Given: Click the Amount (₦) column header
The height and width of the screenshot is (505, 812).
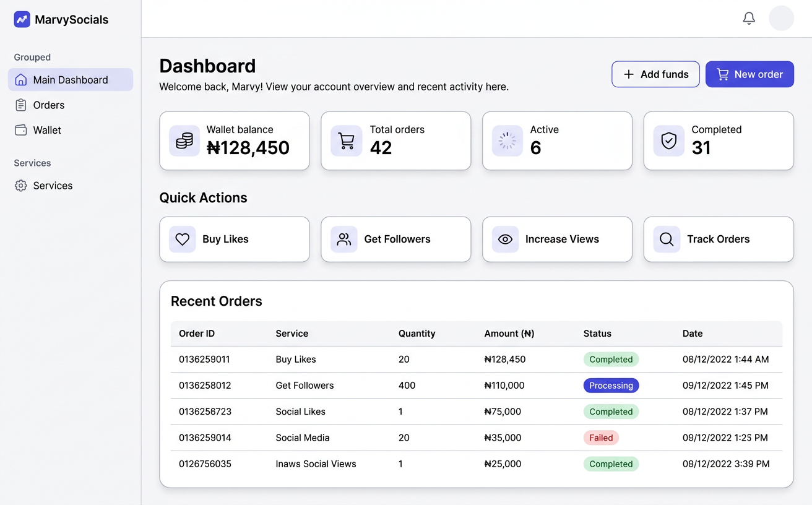Looking at the screenshot, I should click(x=509, y=334).
